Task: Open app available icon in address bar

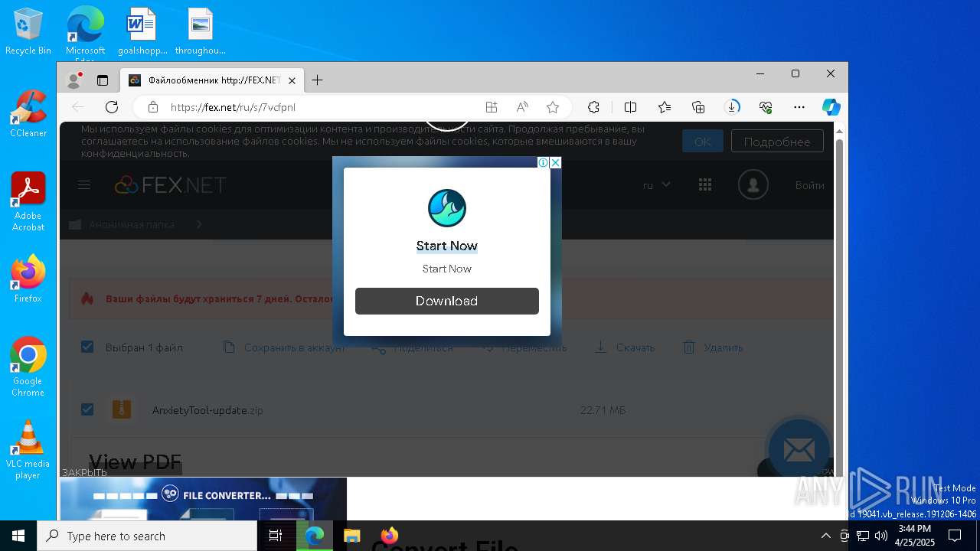Action: (x=492, y=107)
